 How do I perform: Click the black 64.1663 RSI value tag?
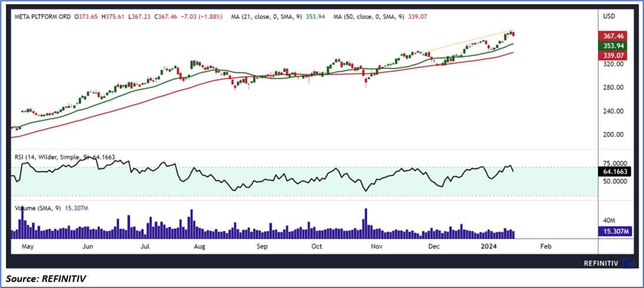[615, 172]
